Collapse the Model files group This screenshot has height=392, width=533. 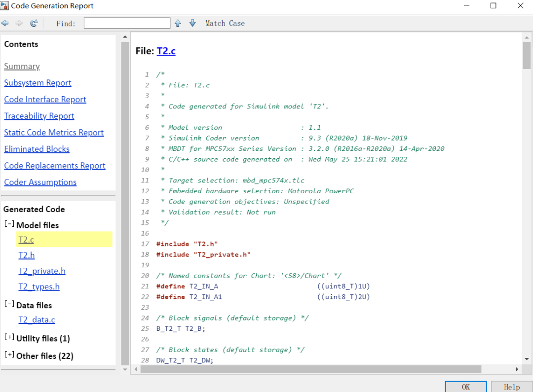coord(9,224)
